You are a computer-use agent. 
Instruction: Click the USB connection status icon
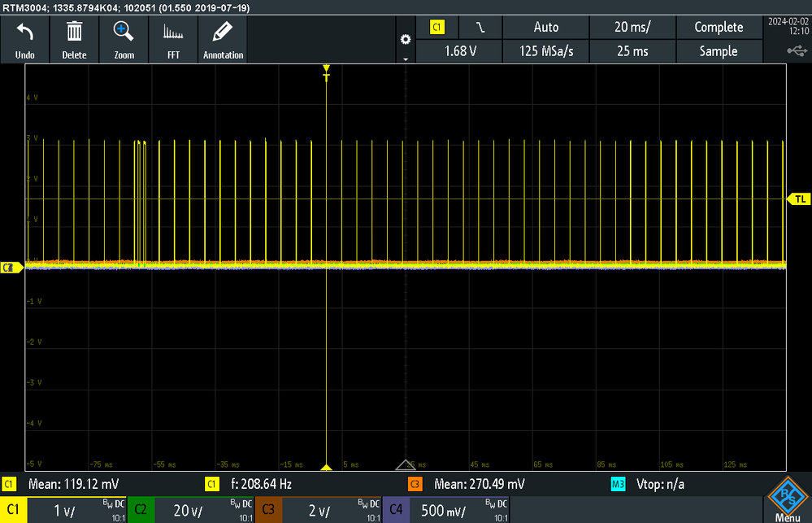point(797,50)
